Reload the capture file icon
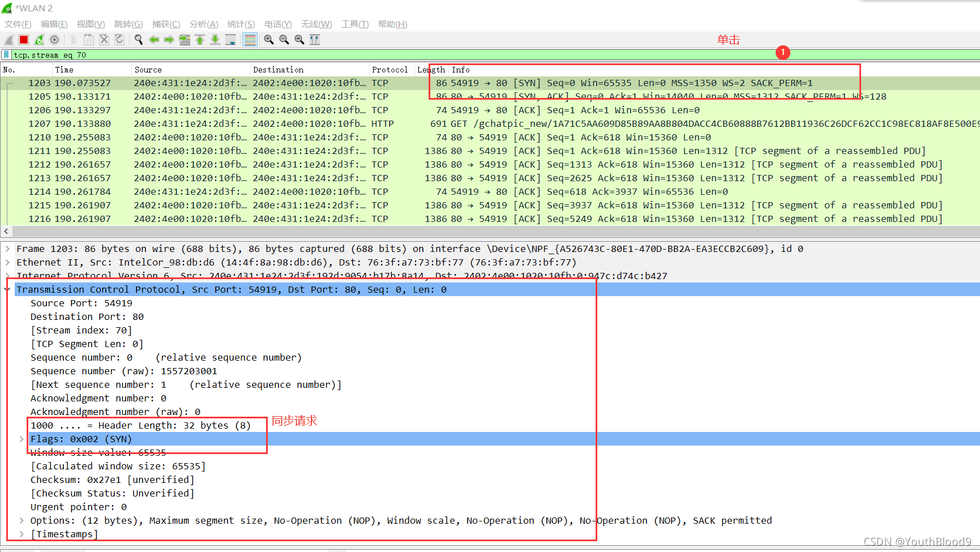The image size is (980, 552). 119,40
